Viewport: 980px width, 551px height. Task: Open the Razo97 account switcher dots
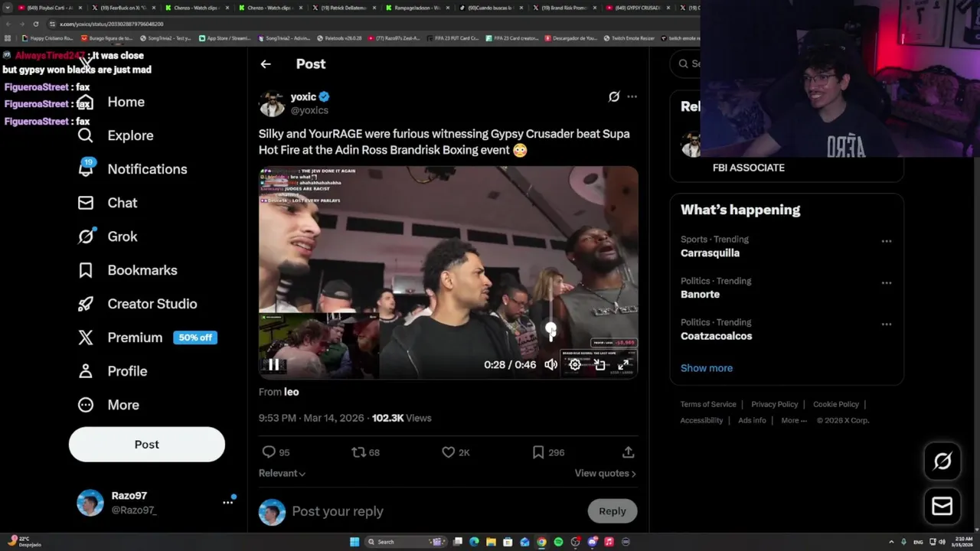pos(227,502)
